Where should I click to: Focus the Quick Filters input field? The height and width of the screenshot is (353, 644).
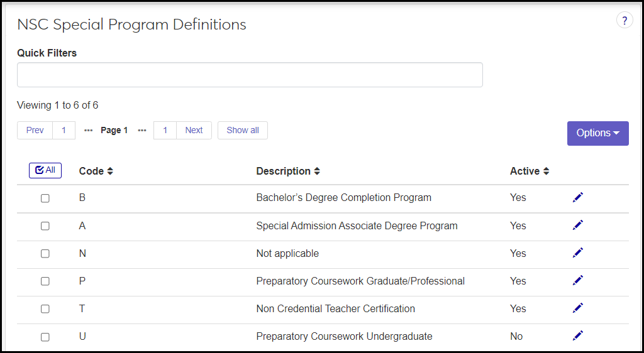click(x=250, y=75)
